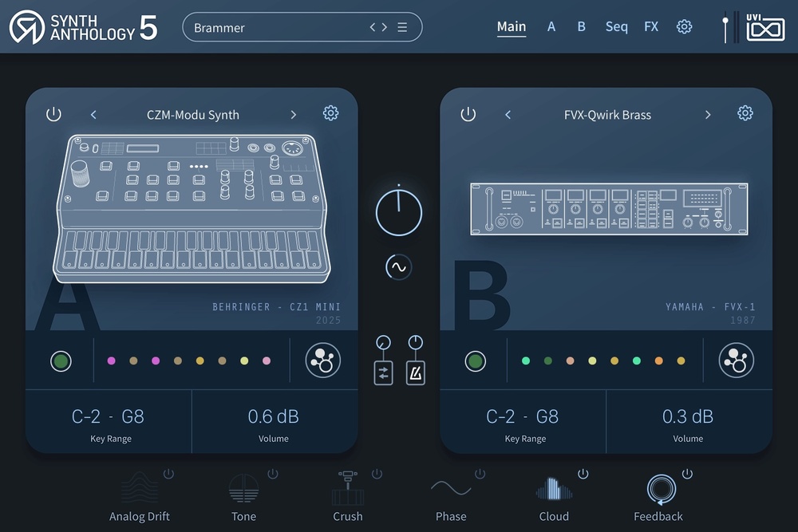Toggle layer A power button
The image size is (798, 532).
pos(53,114)
